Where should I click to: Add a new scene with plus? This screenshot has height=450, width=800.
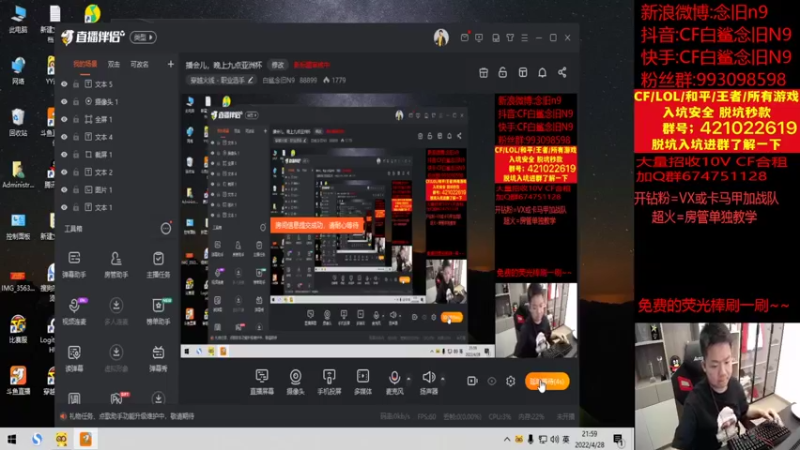point(170,64)
